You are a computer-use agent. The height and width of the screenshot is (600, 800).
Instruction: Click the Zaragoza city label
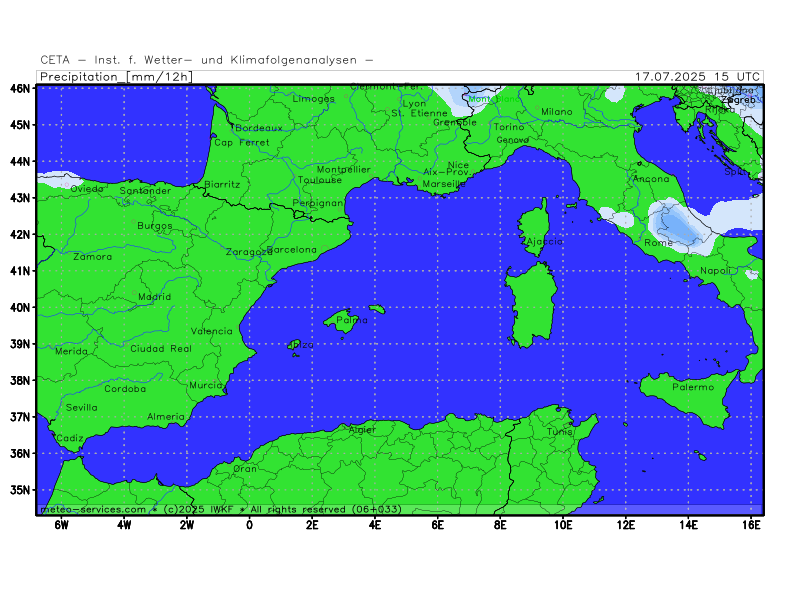click(247, 252)
